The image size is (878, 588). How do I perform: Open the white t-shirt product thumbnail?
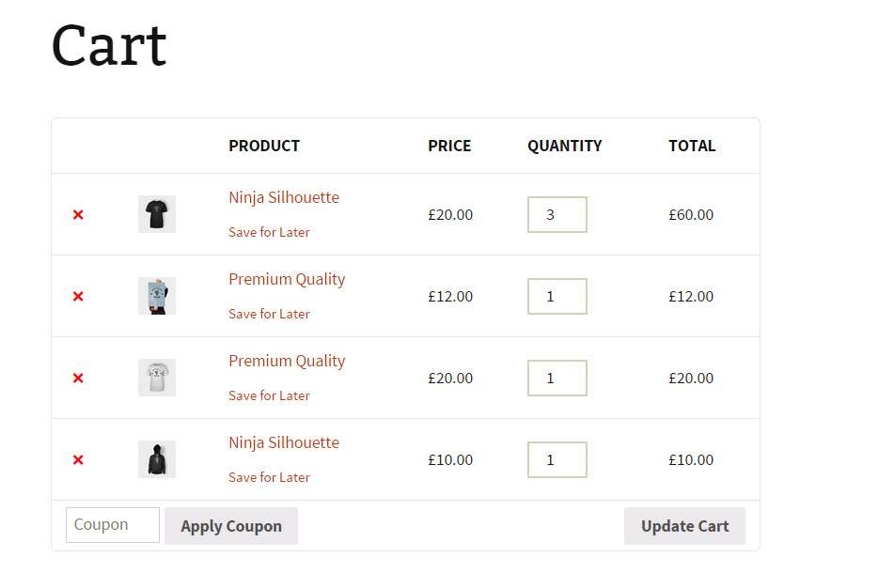click(x=156, y=378)
